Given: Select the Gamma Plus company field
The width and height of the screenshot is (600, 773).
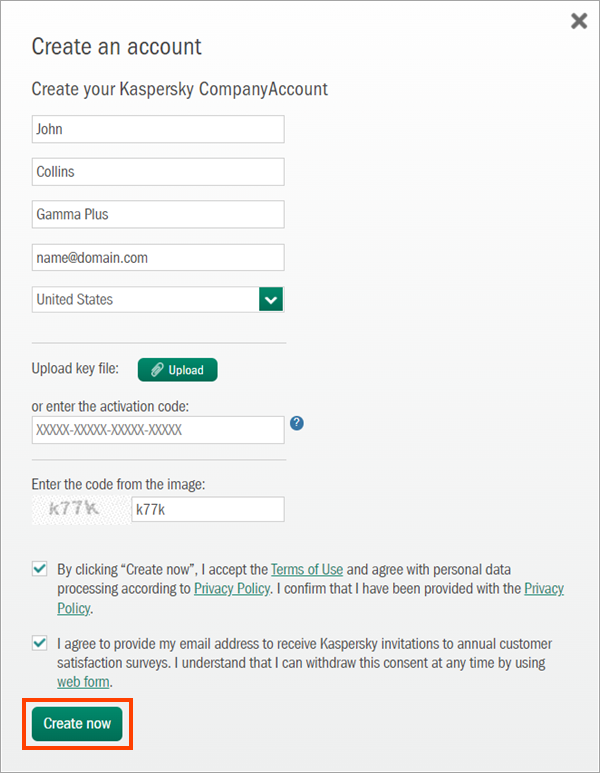Looking at the screenshot, I should point(158,215).
